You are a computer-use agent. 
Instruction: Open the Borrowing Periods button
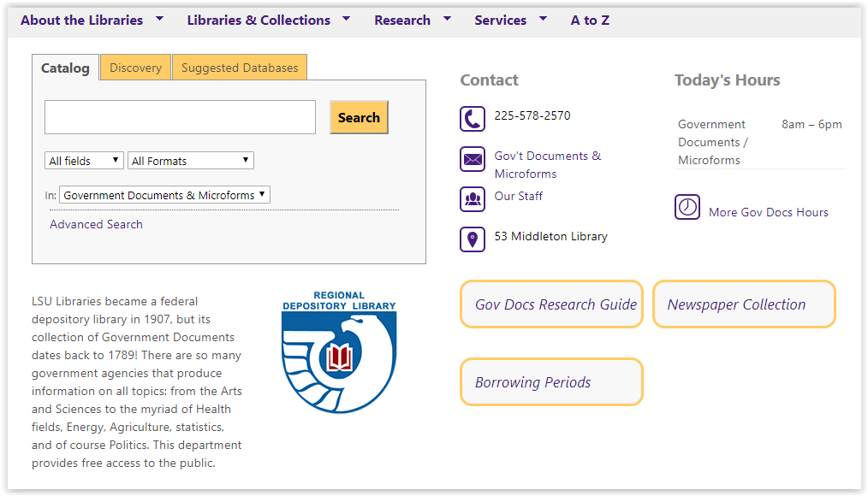point(551,382)
